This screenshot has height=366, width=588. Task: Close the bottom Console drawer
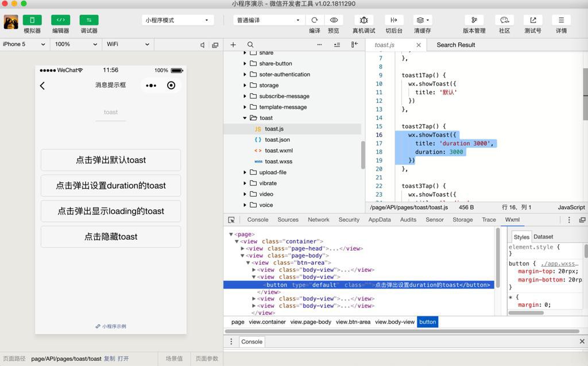582,341
